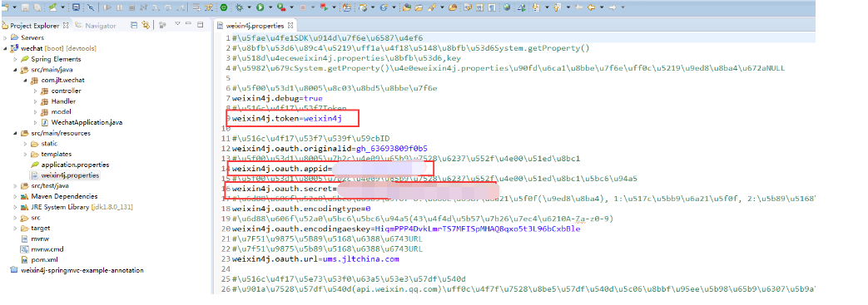Expand the Servers tree node
868x305 pixels.
[5, 37]
